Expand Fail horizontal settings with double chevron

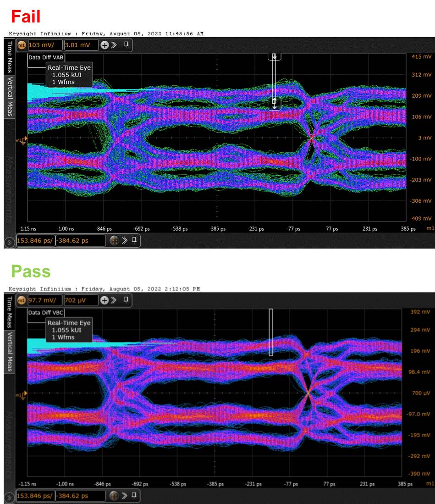(x=125, y=240)
